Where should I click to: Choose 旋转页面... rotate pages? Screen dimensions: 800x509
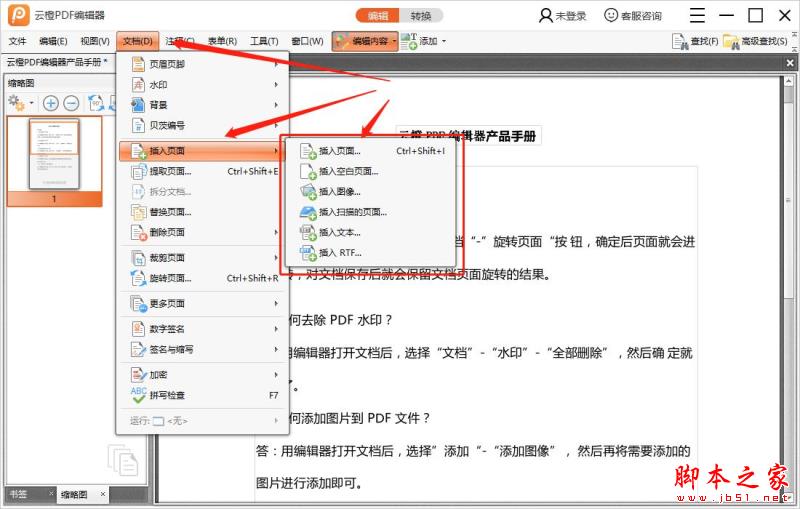pos(204,278)
